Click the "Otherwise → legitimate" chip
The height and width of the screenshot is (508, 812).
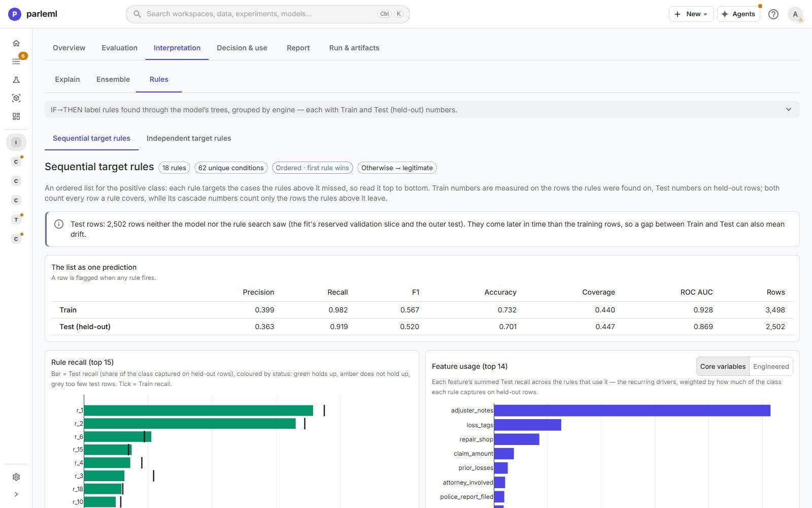point(397,168)
